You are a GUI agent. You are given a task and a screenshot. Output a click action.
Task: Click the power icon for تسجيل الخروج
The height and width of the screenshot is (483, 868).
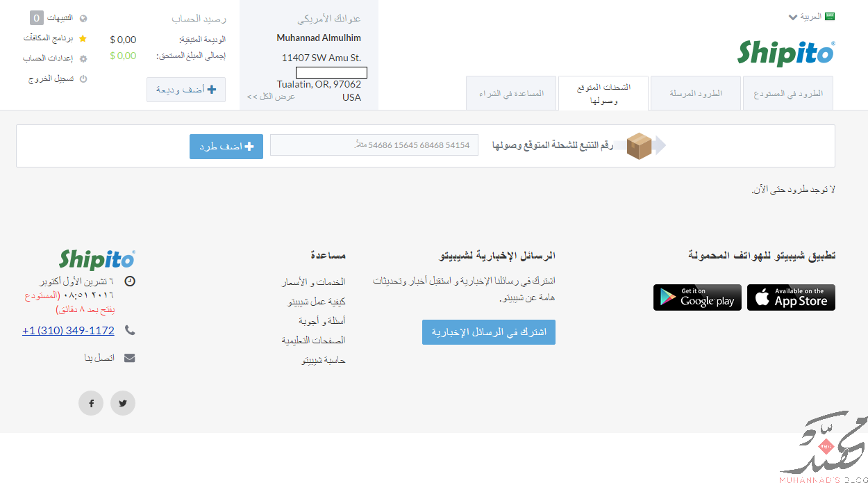(x=83, y=79)
